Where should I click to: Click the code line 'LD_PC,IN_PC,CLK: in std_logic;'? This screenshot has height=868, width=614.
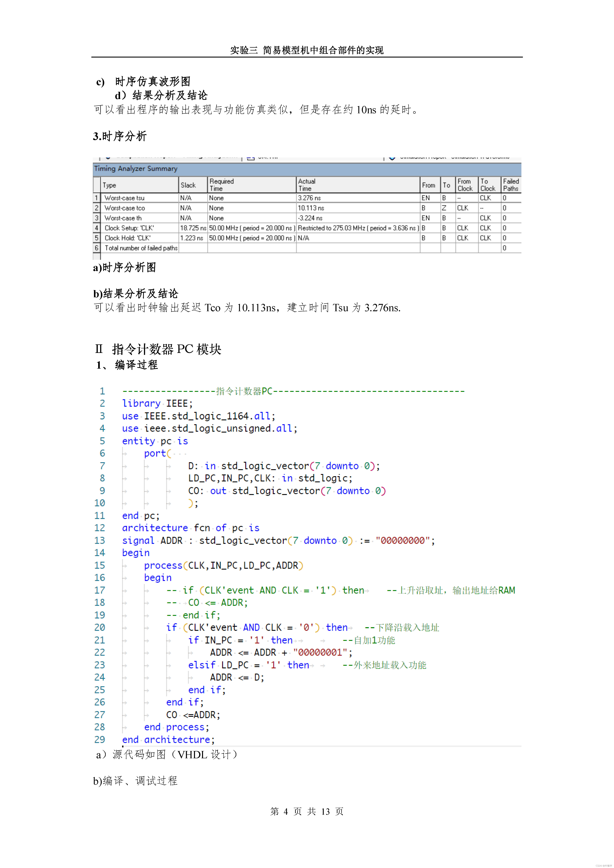270,478
